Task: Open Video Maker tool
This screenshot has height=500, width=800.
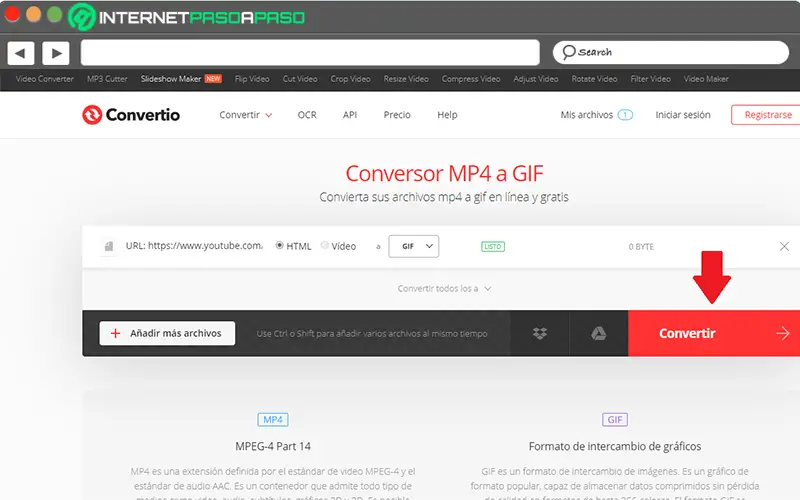Action: pos(706,79)
